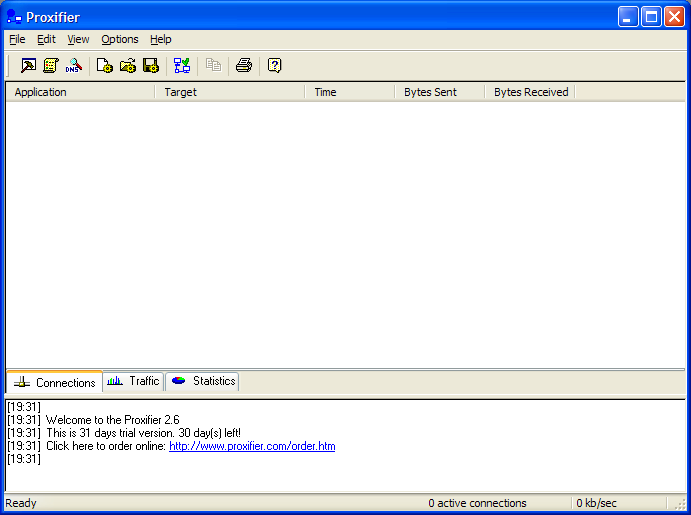Print log with printer icon
Image resolution: width=691 pixels, height=515 pixels.
[x=244, y=66]
